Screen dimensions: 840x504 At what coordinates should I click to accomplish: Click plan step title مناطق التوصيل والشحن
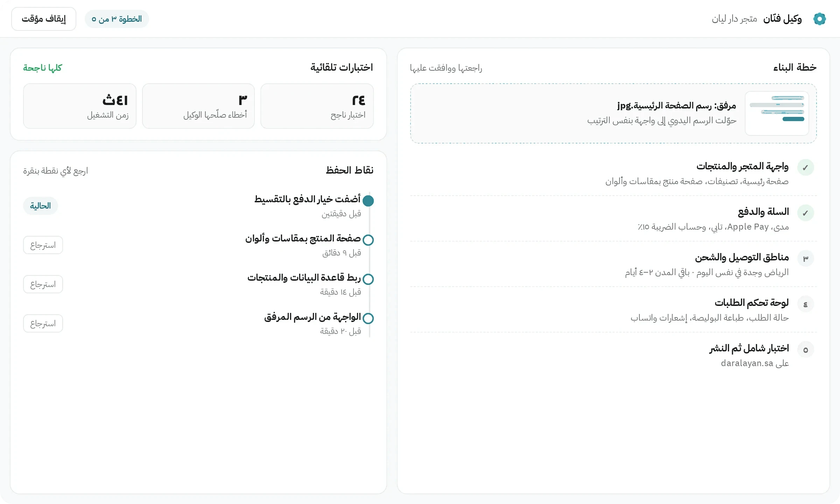tap(742, 257)
